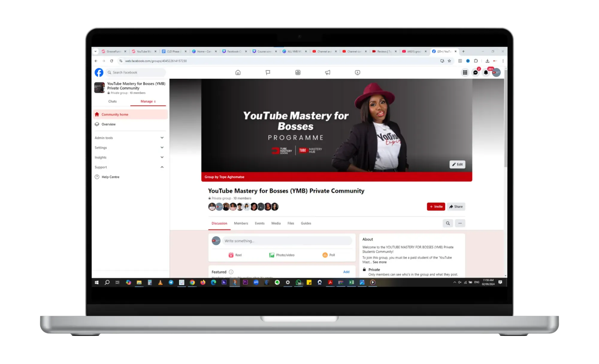The height and width of the screenshot is (364, 599).
Task: Open Excel from the taskbar
Action: pyautogui.click(x=351, y=282)
